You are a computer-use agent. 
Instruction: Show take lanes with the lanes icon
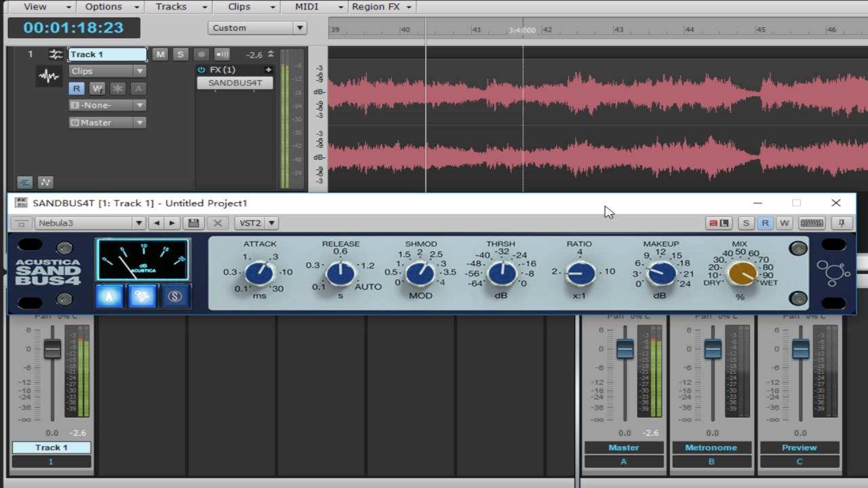tap(24, 182)
